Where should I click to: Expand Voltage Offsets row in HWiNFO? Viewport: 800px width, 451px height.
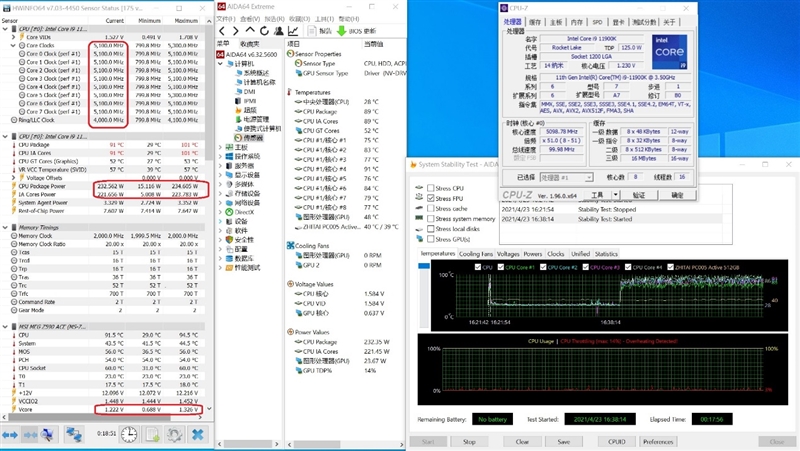coord(13,178)
